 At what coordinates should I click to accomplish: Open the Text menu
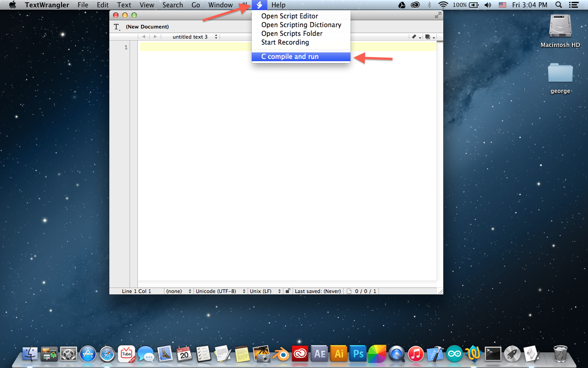tap(124, 5)
